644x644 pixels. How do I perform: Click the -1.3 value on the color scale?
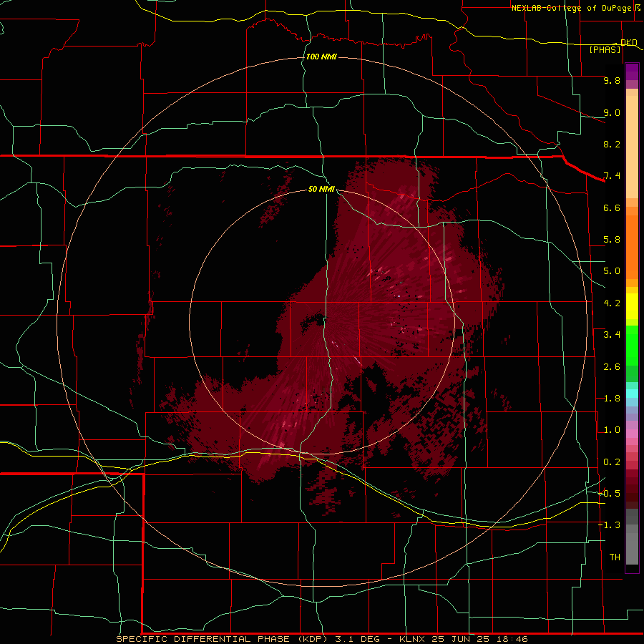coord(609,525)
